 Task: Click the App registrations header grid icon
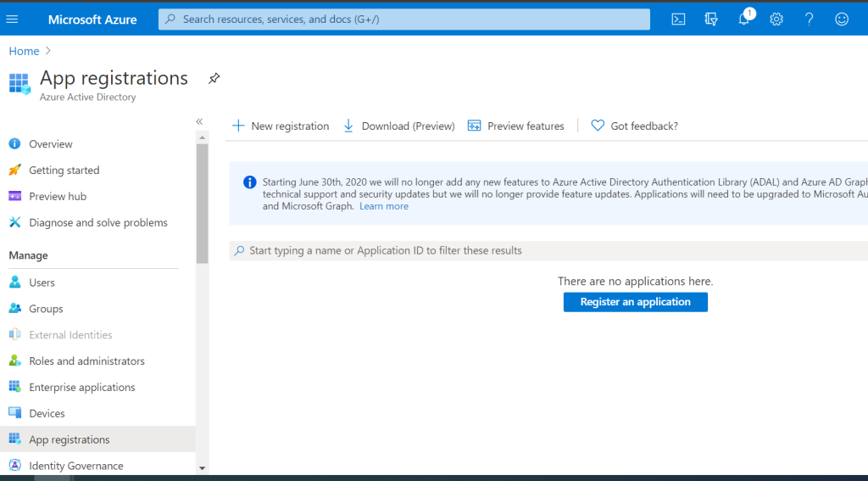(19, 84)
